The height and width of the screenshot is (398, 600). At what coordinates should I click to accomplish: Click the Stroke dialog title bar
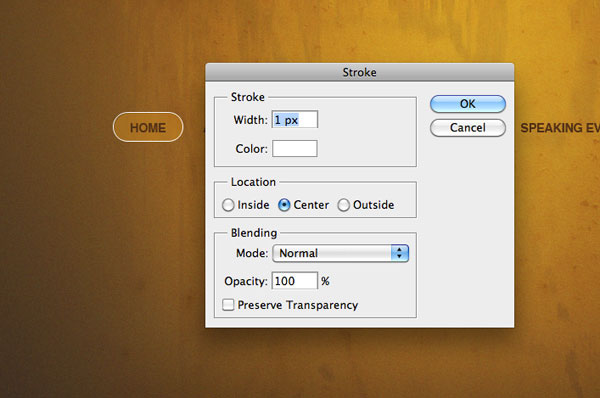(360, 72)
